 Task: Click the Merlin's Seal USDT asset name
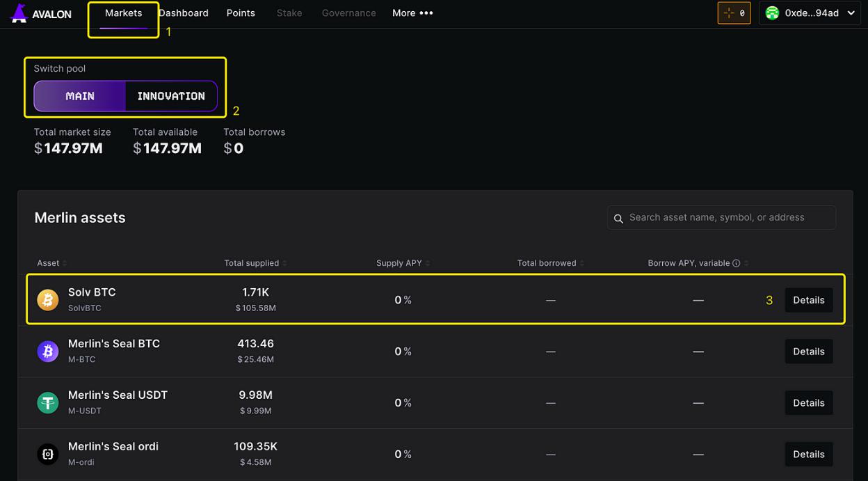click(118, 395)
